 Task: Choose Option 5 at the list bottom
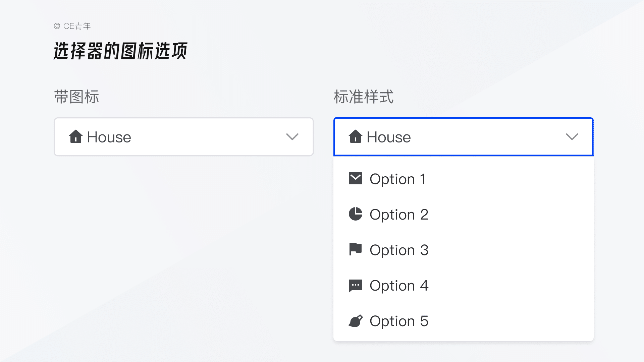coord(399,321)
